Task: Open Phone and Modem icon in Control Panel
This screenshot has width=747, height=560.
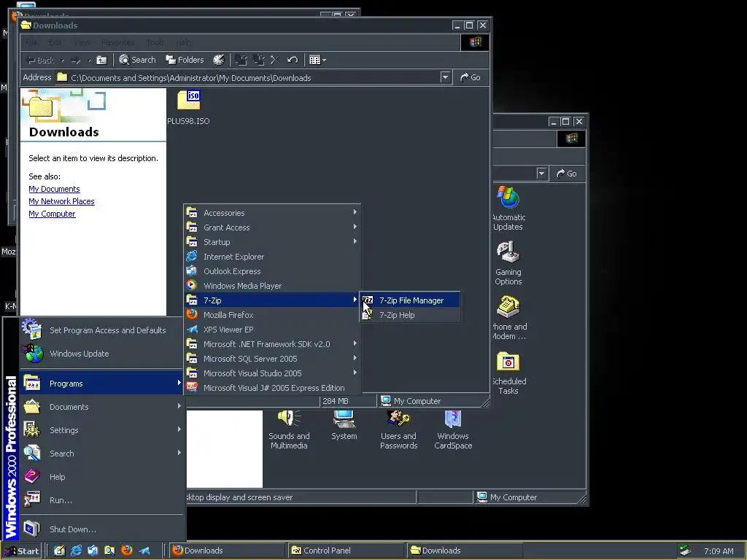Action: pyautogui.click(x=509, y=318)
